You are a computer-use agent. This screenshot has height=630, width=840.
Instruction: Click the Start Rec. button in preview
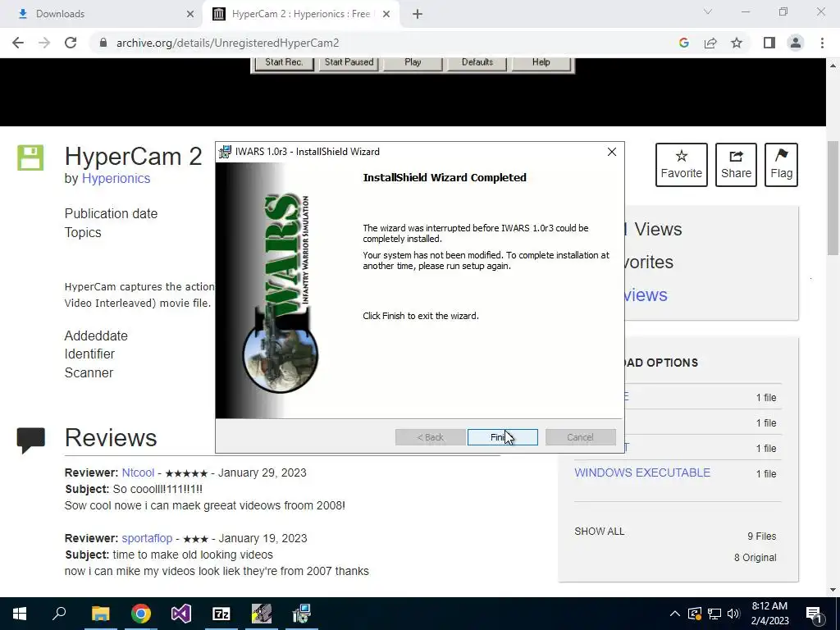[283, 62]
